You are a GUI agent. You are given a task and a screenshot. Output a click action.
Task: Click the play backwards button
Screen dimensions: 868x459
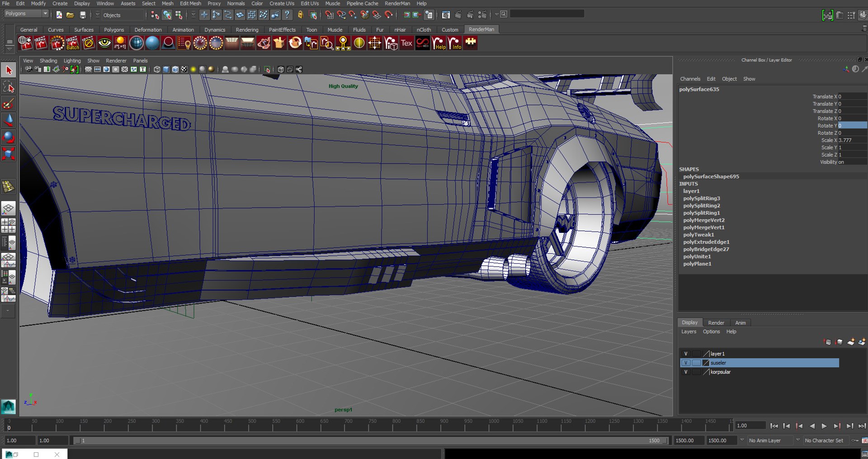pyautogui.click(x=812, y=426)
